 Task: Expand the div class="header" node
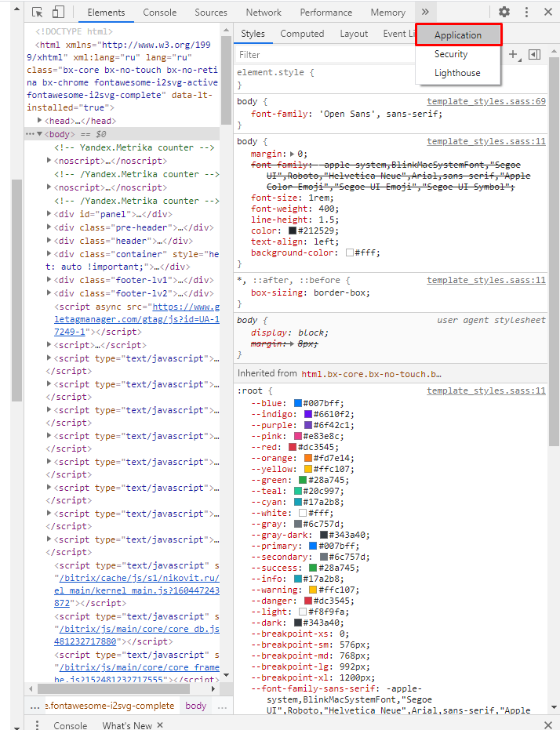pos(49,240)
